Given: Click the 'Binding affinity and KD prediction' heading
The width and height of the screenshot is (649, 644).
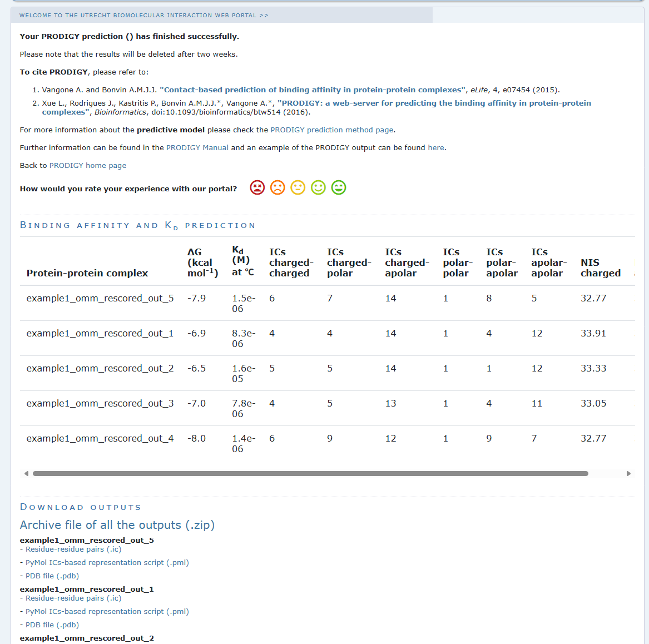Looking at the screenshot, I should pyautogui.click(x=138, y=226).
